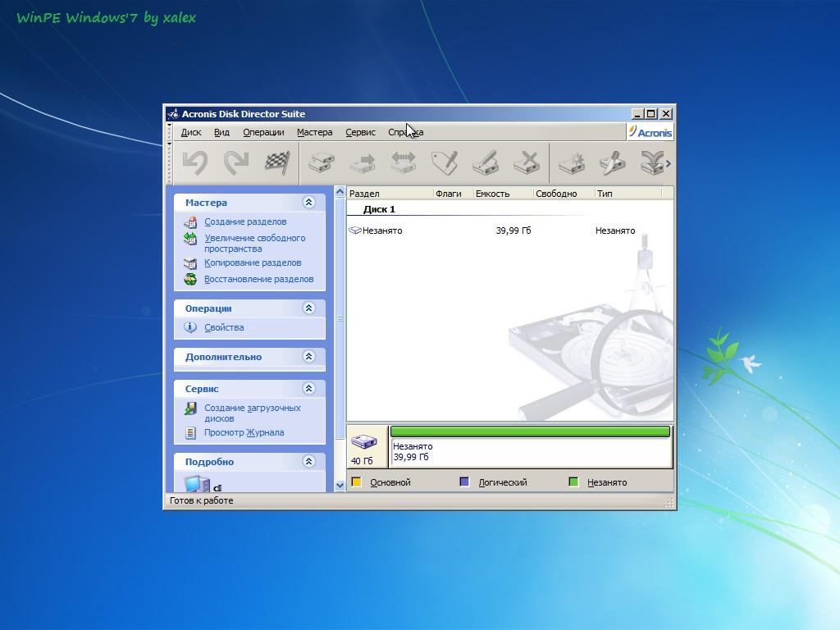The height and width of the screenshot is (630, 840).
Task: Select the Незанято partition name in the list
Action: tap(382, 231)
